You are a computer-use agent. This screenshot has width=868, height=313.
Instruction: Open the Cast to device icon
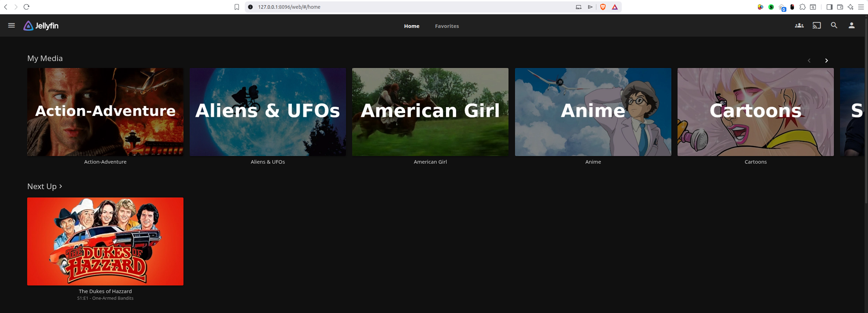817,25
